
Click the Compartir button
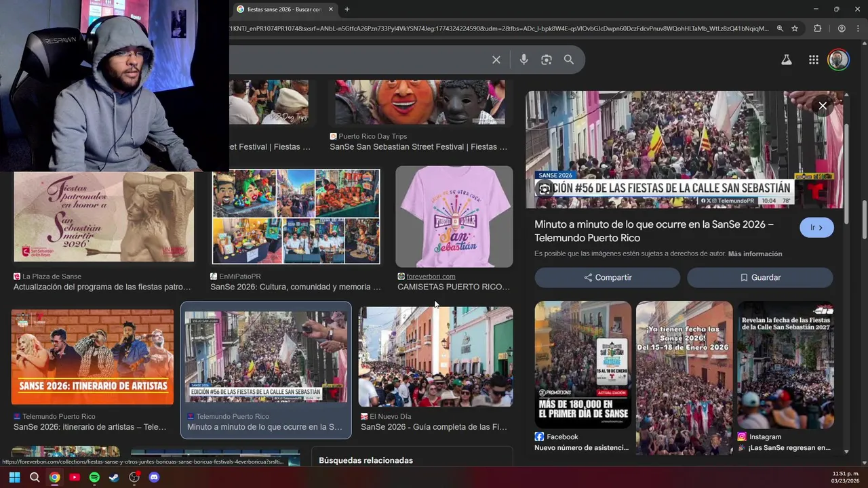pyautogui.click(x=607, y=277)
